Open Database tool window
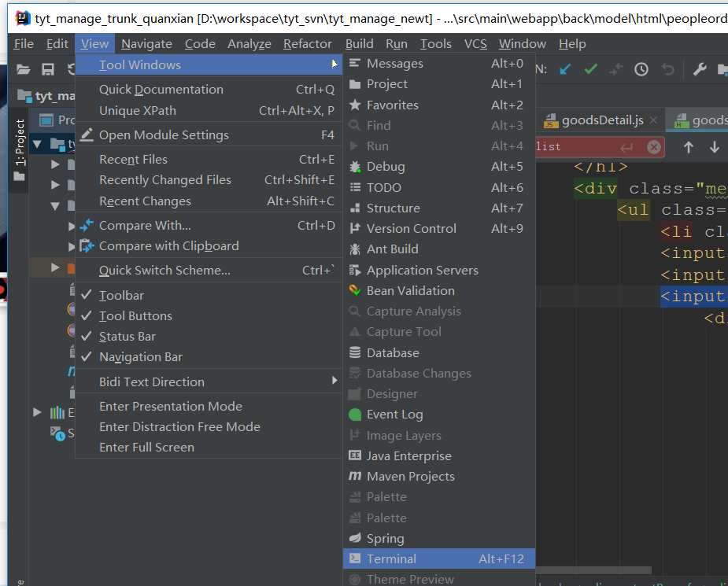Screen dimensions: 728x586 pyautogui.click(x=438, y=352)
